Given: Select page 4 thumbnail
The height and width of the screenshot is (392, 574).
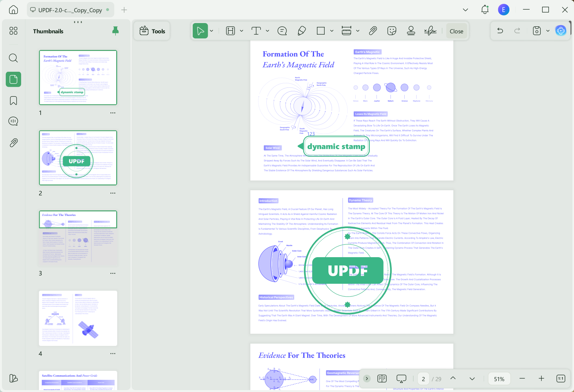Looking at the screenshot, I should (78, 318).
